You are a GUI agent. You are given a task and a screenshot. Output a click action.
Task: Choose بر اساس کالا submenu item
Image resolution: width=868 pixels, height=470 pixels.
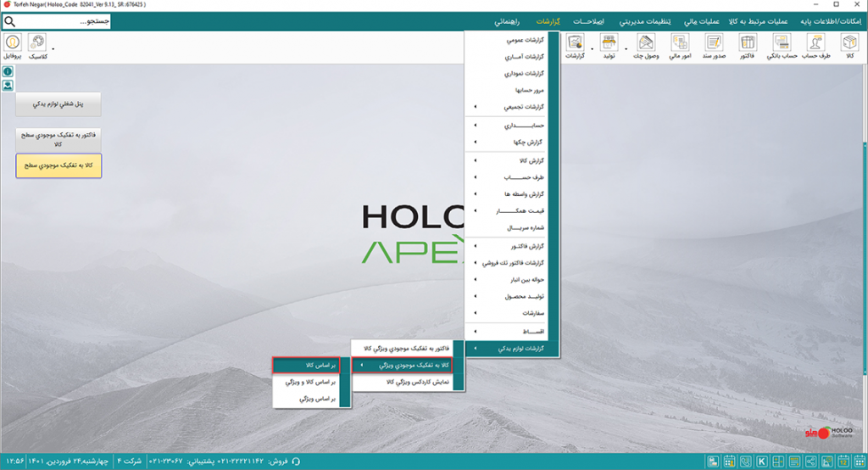click(x=306, y=366)
